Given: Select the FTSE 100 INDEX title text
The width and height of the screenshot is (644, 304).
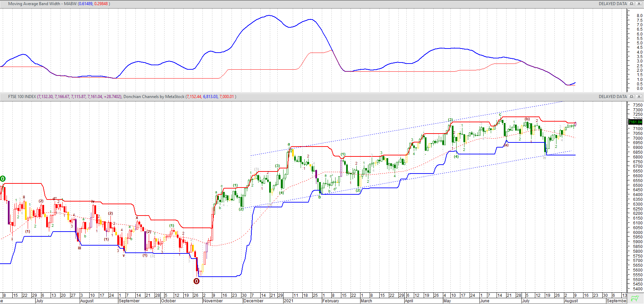Looking at the screenshot, I should pyautogui.click(x=22, y=97).
